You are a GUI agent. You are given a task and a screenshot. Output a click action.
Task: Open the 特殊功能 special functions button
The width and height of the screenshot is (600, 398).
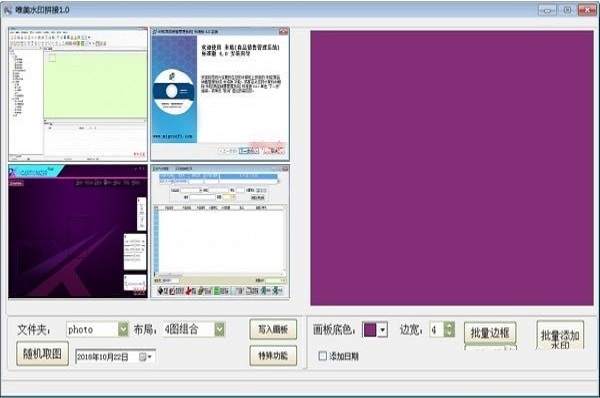coord(273,356)
